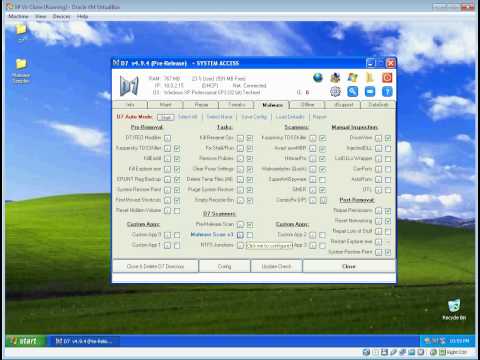Toggle the Malwarebytes (Quick) checkbox
Image resolution: width=480 pixels, height=360 pixels.
(x=322, y=169)
